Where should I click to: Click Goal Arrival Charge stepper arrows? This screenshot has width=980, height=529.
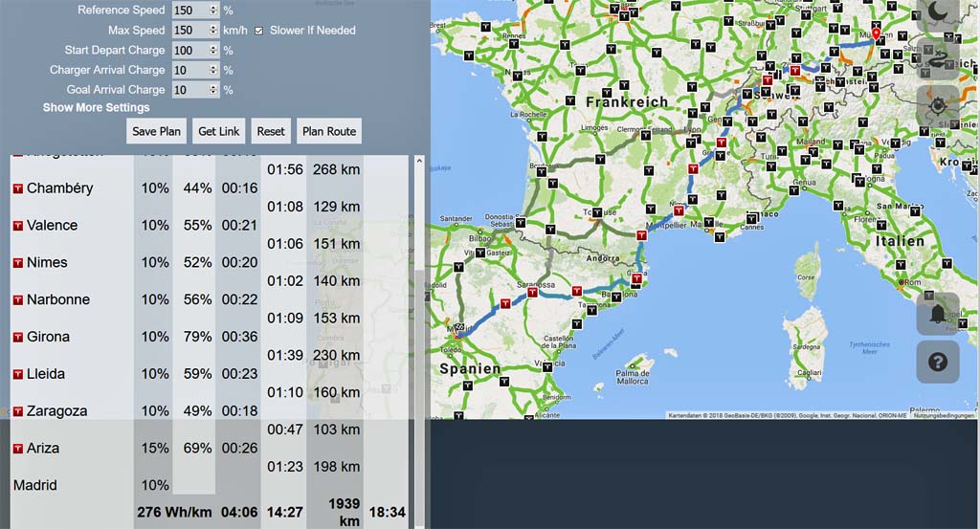(x=213, y=90)
